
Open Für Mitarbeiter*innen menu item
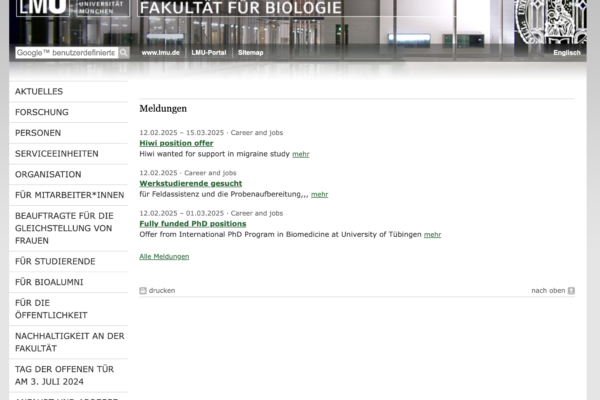tap(68, 195)
